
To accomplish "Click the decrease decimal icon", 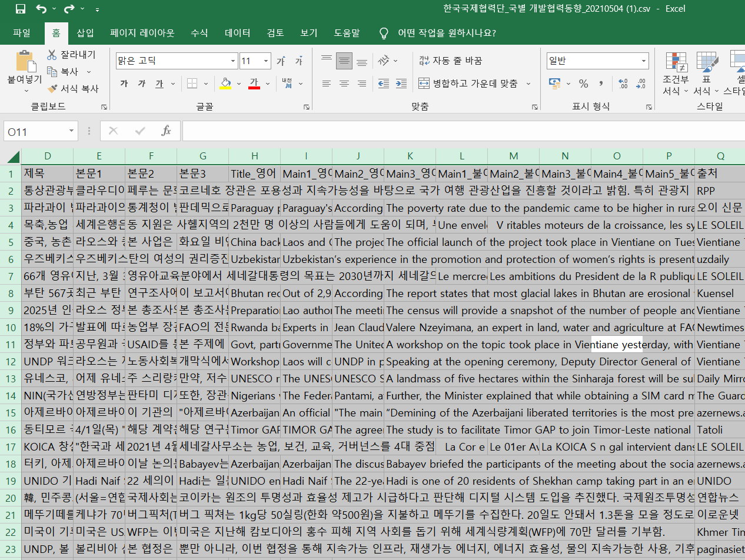I will click(x=641, y=84).
